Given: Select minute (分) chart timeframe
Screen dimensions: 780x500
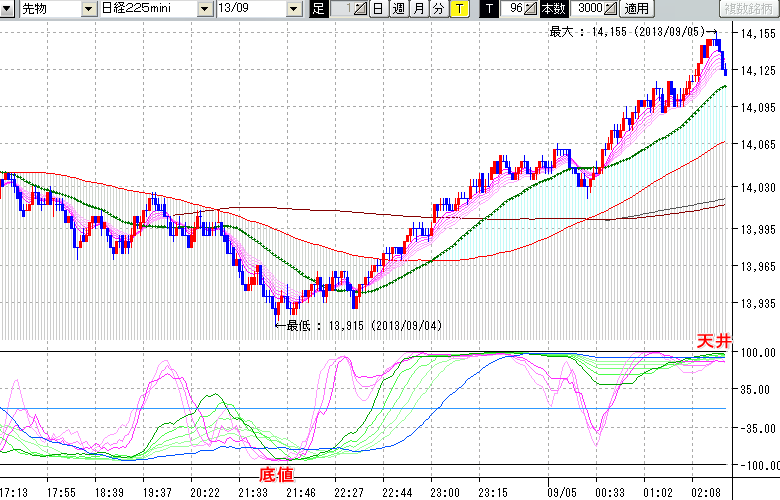Looking at the screenshot, I should 438,9.
